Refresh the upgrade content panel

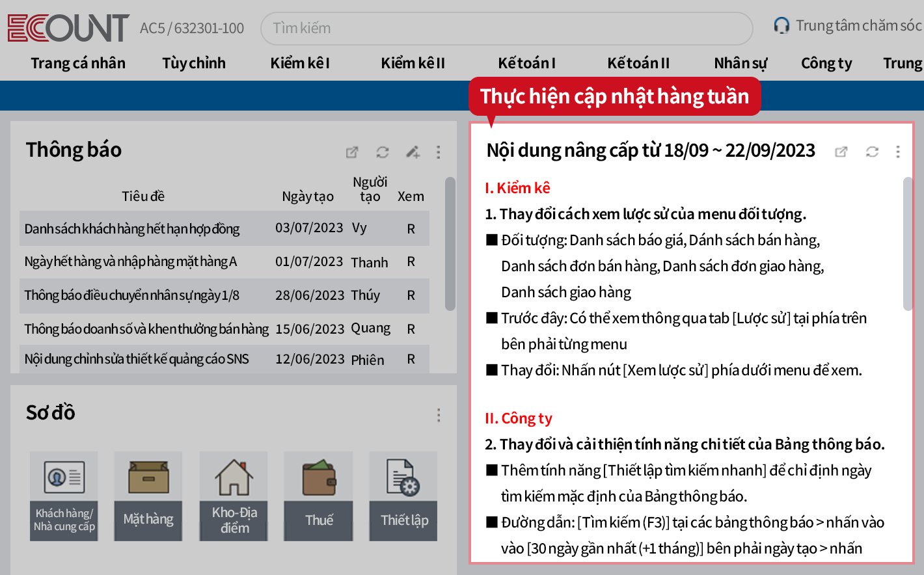coord(872,152)
